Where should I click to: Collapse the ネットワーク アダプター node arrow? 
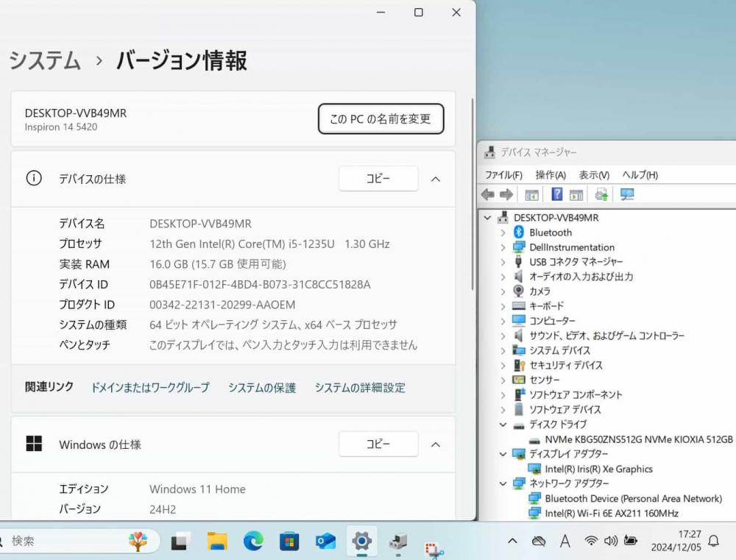503,483
